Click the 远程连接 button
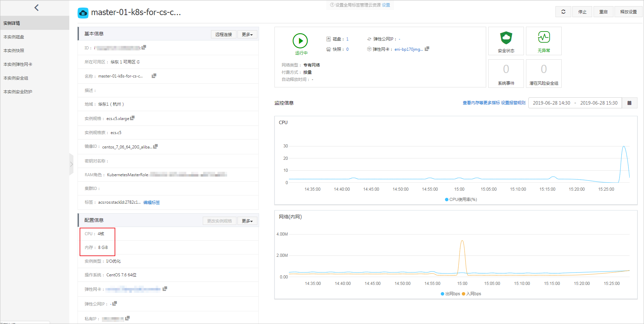 pyautogui.click(x=224, y=34)
